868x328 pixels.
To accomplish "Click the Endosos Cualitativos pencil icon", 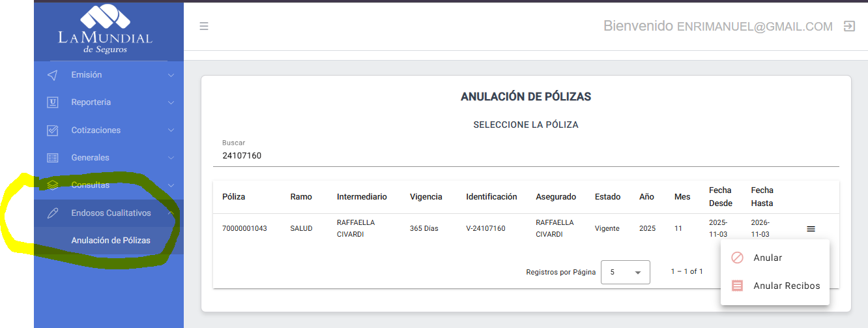I will click(x=53, y=213).
